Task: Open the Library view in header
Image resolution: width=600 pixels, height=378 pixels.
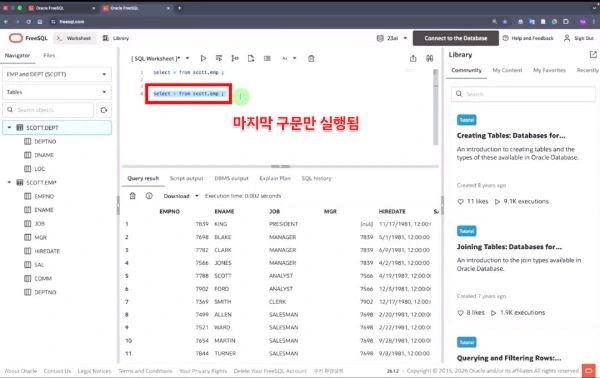Action: pyautogui.click(x=116, y=38)
